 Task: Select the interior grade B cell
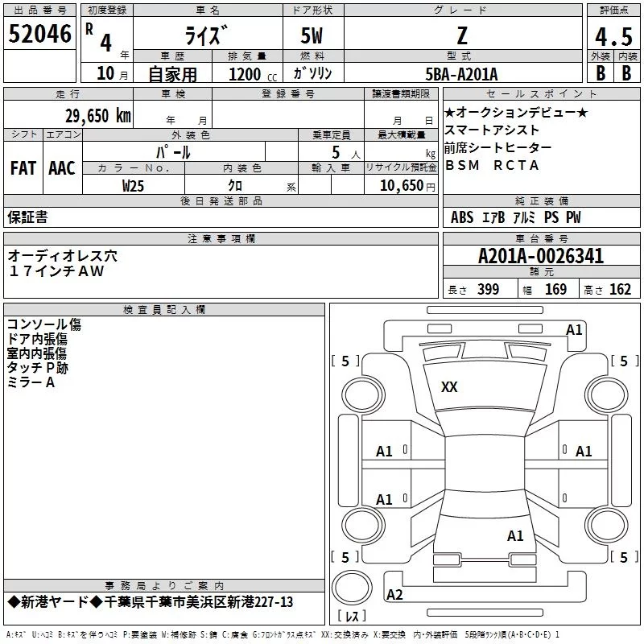pos(626,72)
